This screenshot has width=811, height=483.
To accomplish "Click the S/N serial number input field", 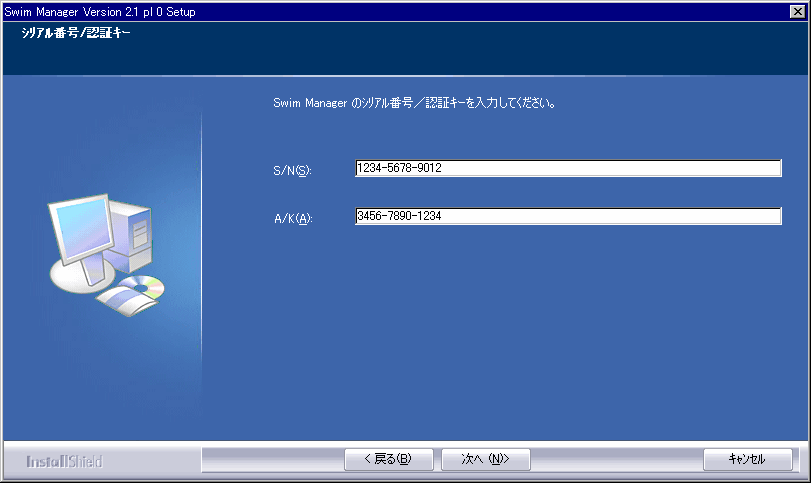I will coord(568,168).
